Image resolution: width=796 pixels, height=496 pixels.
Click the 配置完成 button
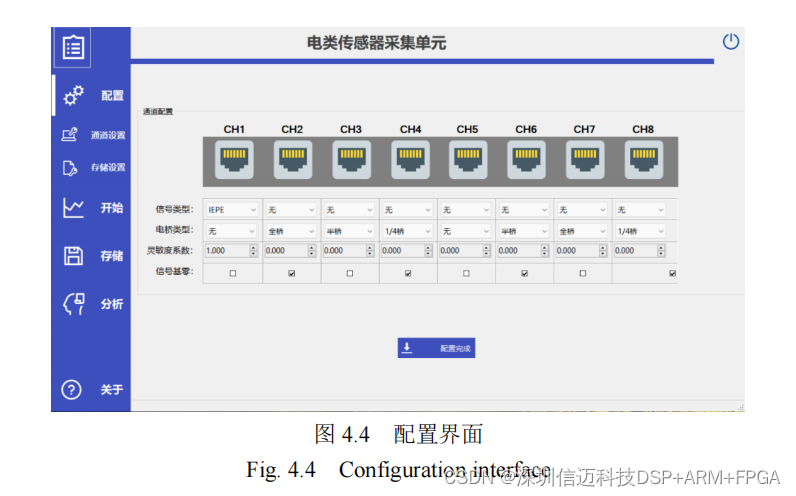[436, 348]
